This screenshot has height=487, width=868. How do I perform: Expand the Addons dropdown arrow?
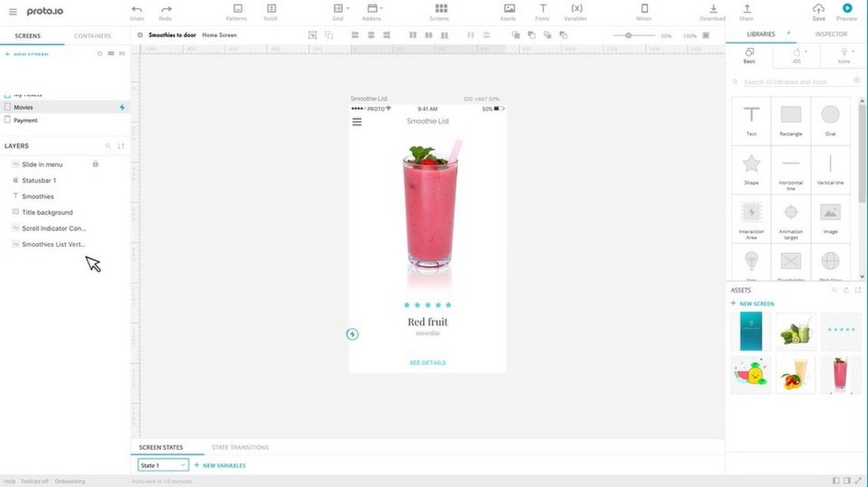[x=381, y=9]
